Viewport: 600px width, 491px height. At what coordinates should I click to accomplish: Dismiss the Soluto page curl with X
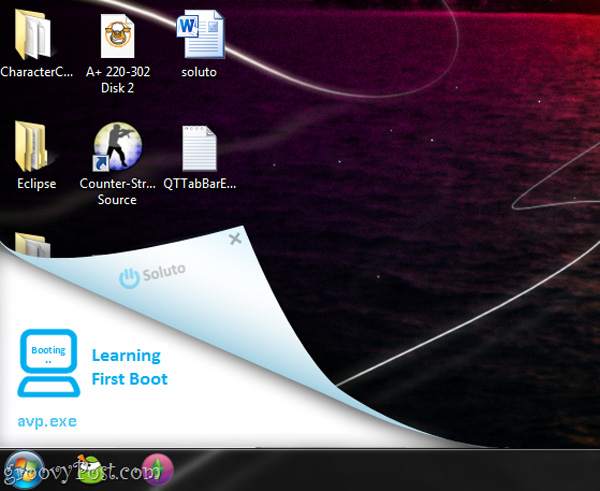click(x=235, y=239)
